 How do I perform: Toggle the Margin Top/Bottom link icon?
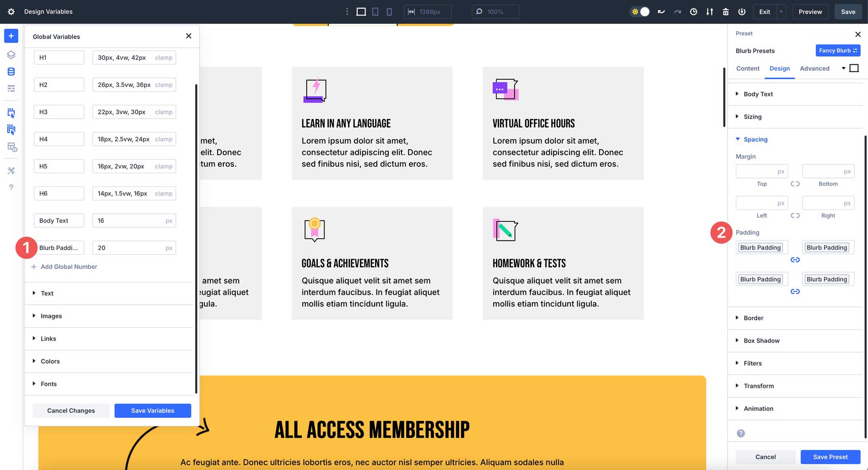(x=795, y=184)
